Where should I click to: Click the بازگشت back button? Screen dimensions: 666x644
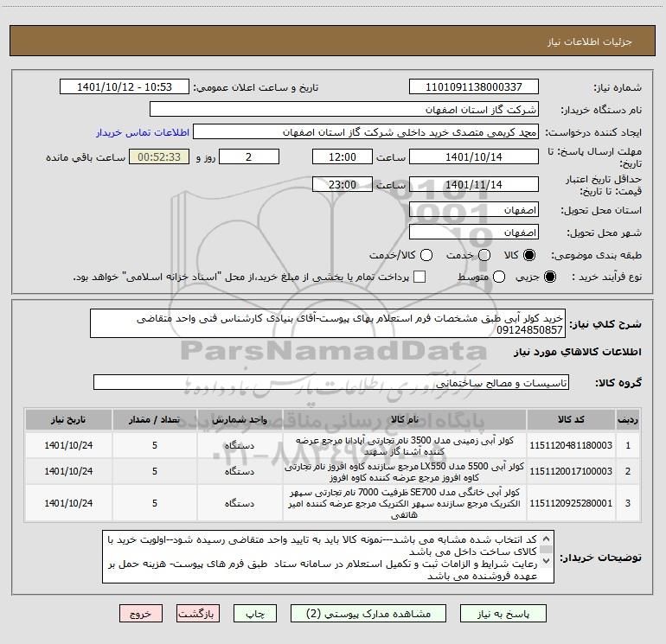(198, 614)
